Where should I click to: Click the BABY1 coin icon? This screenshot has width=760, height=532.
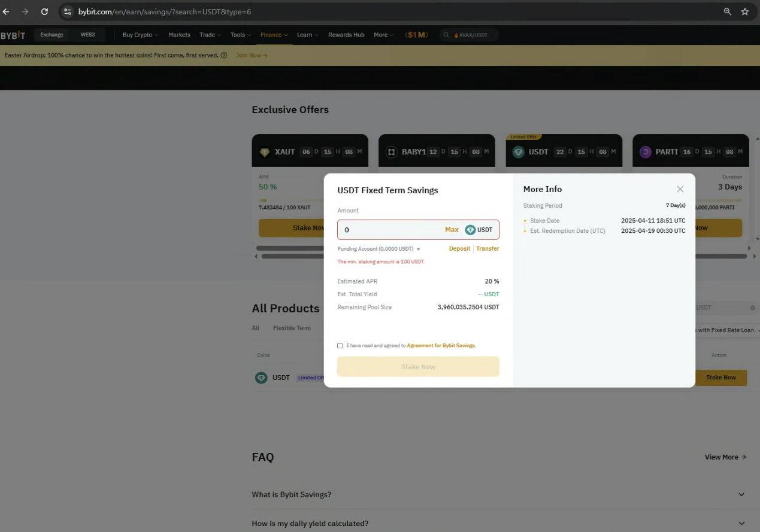[x=392, y=152]
